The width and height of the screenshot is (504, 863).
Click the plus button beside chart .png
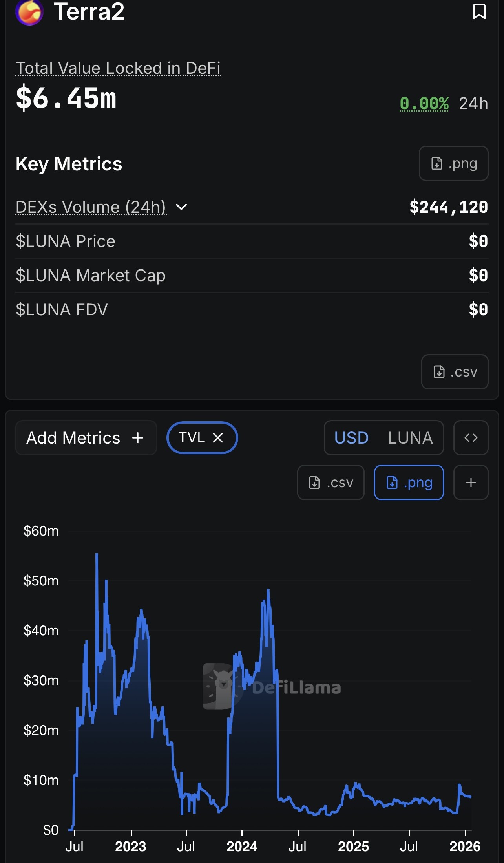pos(471,483)
